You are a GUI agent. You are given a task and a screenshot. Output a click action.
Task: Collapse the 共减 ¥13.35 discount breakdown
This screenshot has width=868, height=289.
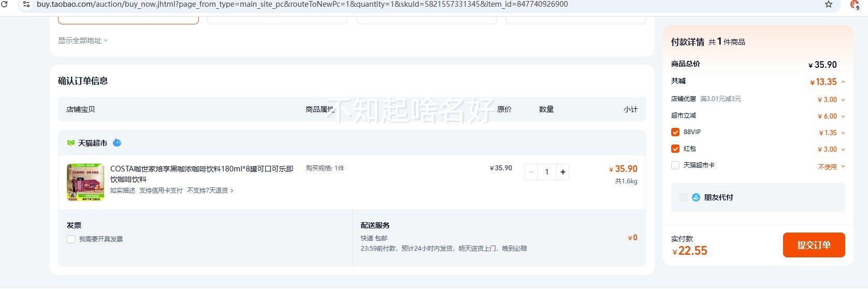tap(843, 82)
